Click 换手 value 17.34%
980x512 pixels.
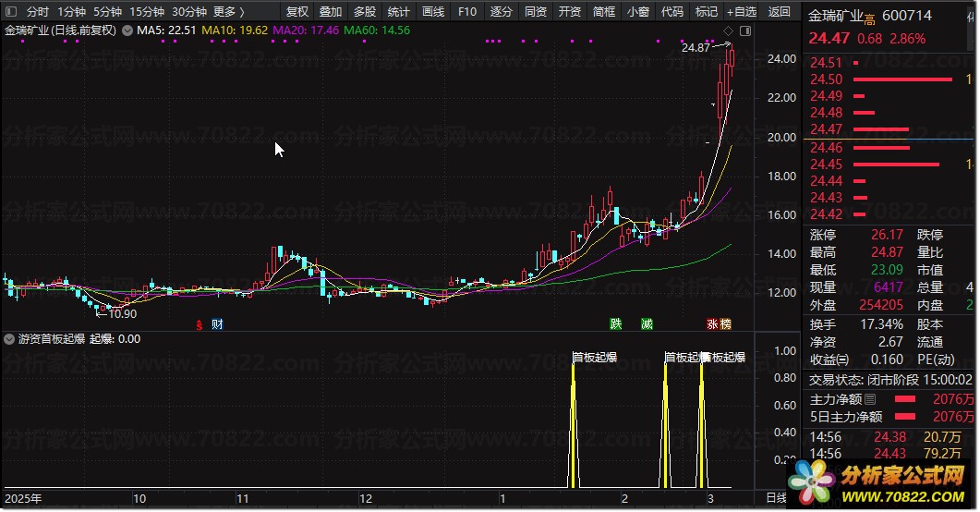(881, 324)
